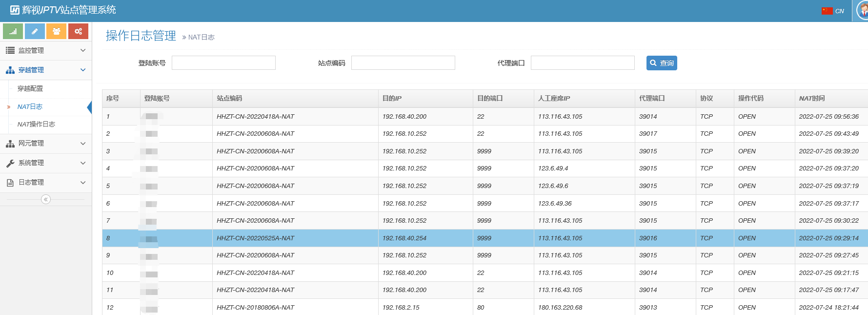Click the user avatar in top bar
Viewport: 868px width, 315px height.
click(863, 11)
